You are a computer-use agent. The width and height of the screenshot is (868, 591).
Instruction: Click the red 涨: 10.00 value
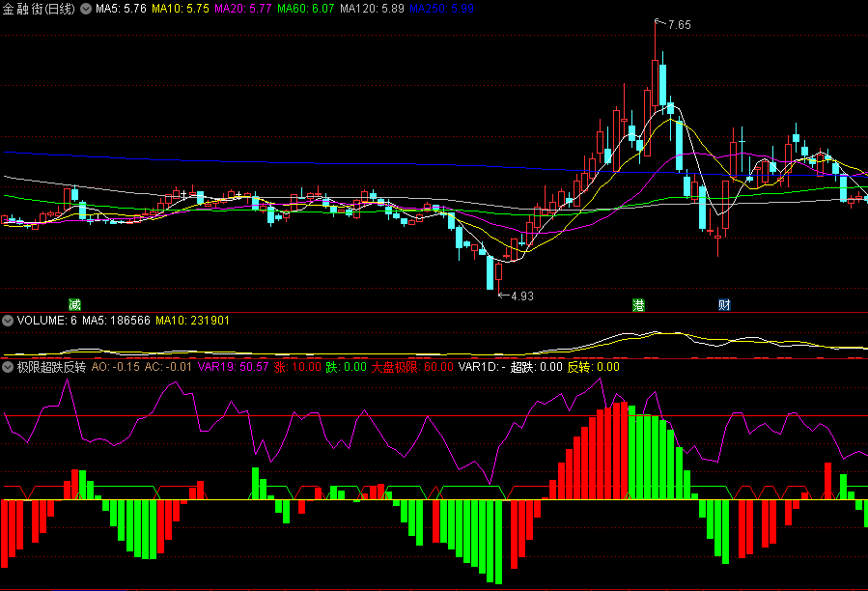click(x=297, y=367)
